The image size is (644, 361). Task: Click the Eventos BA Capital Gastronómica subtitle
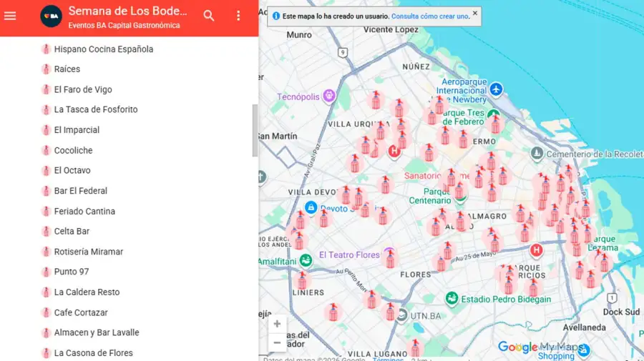pos(124,26)
